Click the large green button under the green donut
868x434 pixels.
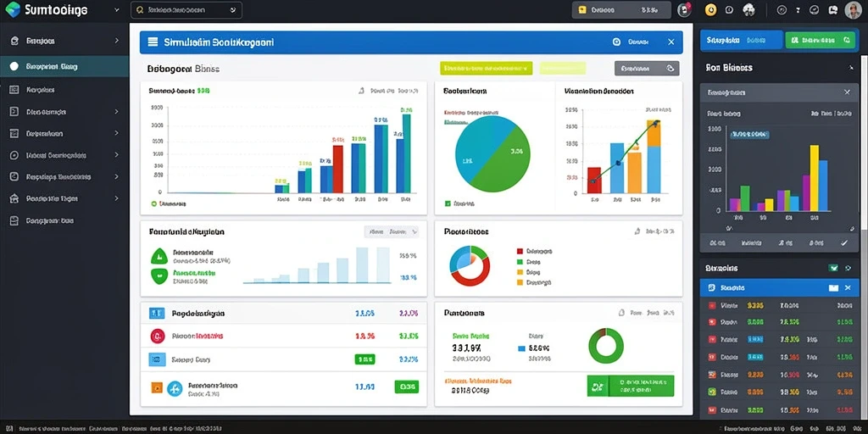pyautogui.click(x=631, y=386)
